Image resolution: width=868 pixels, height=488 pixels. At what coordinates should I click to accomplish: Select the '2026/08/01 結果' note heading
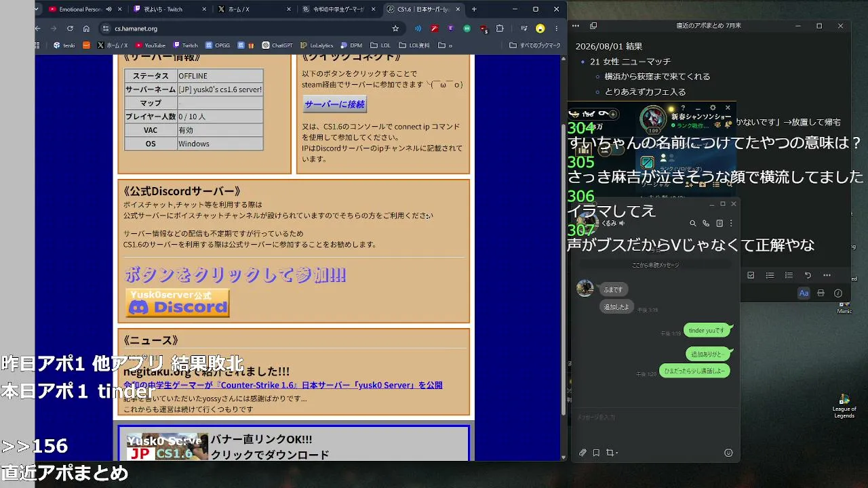609,46
